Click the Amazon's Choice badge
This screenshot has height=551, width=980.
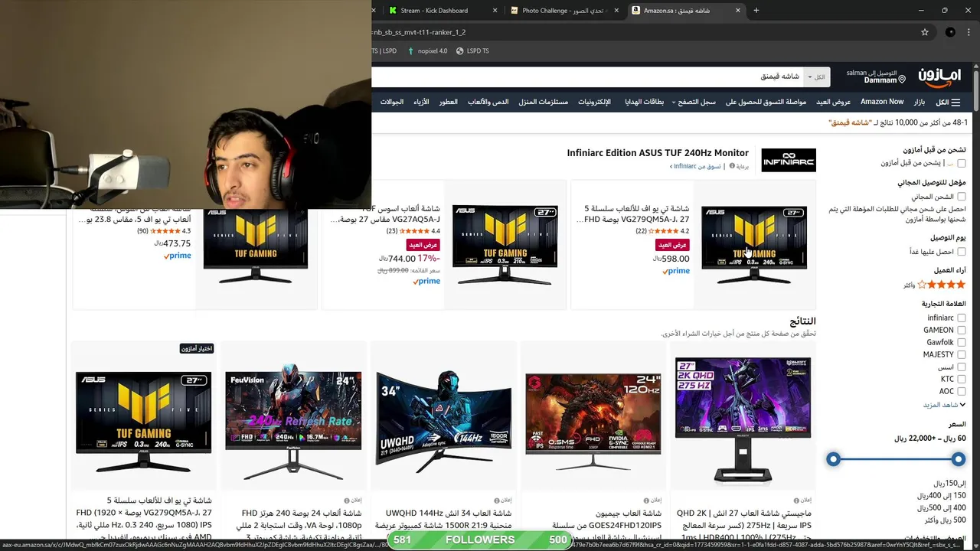197,348
